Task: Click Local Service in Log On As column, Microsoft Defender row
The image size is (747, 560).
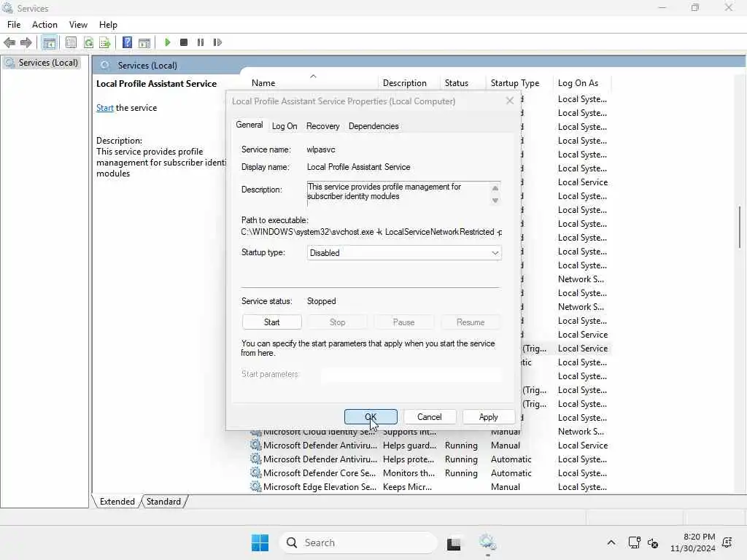Action: [x=583, y=446]
